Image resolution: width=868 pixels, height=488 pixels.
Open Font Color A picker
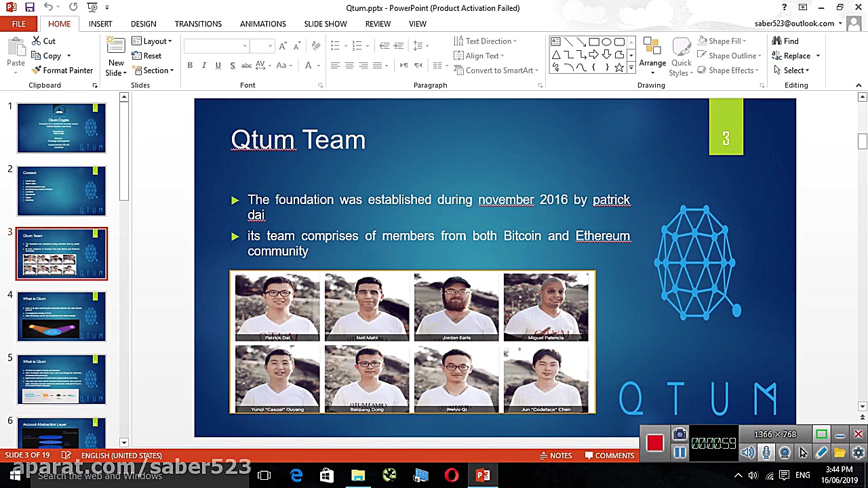click(309, 66)
